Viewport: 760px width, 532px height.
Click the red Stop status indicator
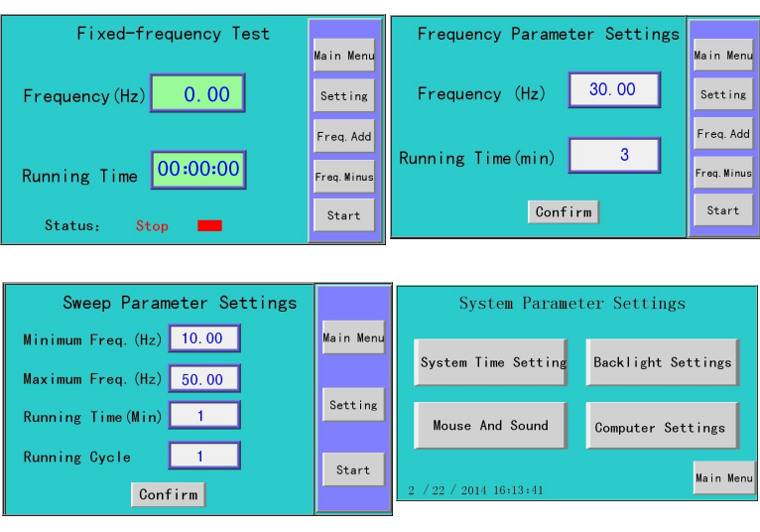[x=209, y=226]
